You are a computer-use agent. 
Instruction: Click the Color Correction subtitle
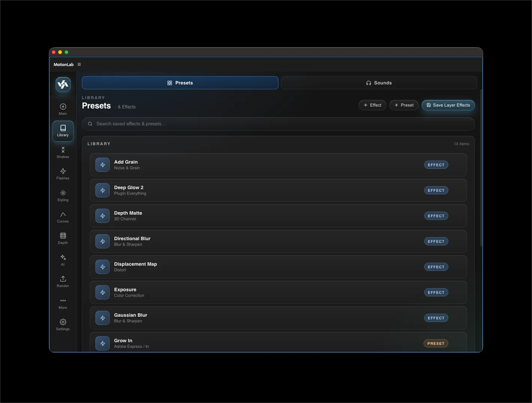(129, 296)
